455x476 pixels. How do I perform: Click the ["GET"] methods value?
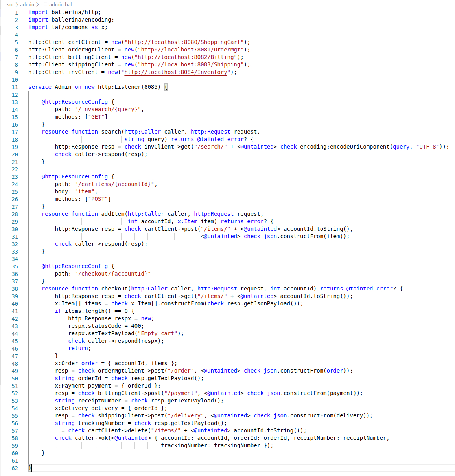click(96, 117)
